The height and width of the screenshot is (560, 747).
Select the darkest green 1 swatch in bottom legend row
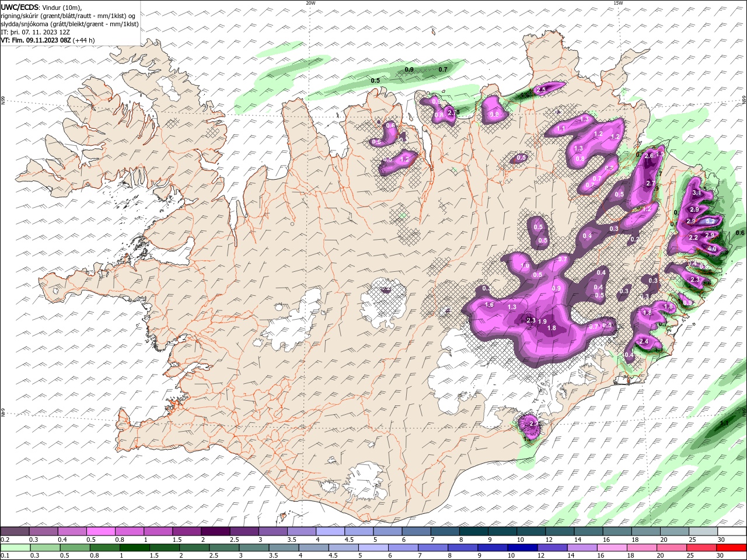[135, 548]
